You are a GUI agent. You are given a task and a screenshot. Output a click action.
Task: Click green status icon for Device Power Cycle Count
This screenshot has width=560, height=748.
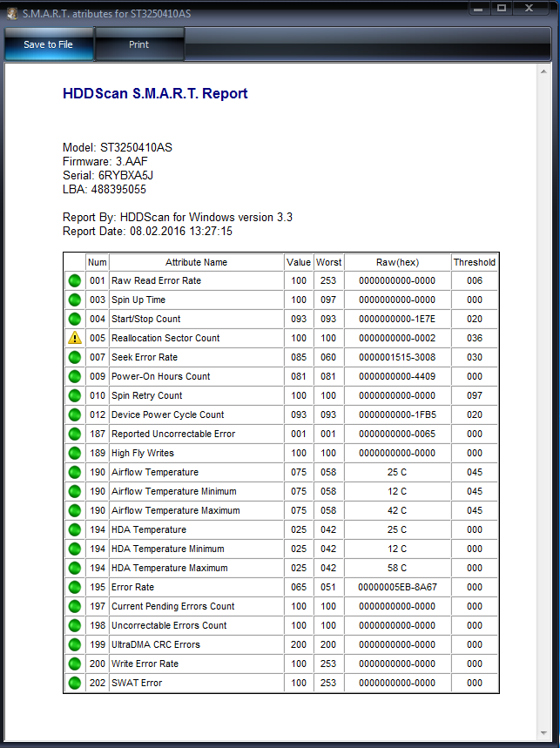(75, 414)
